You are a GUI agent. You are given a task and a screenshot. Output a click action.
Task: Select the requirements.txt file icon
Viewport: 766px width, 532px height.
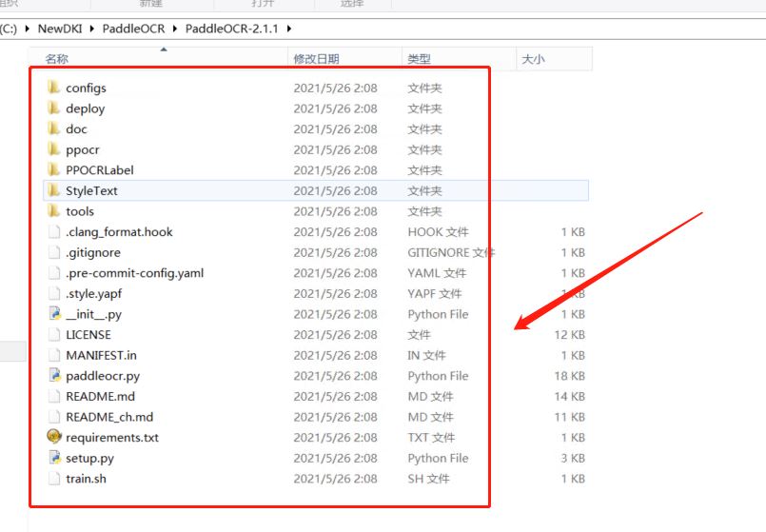tap(54, 436)
